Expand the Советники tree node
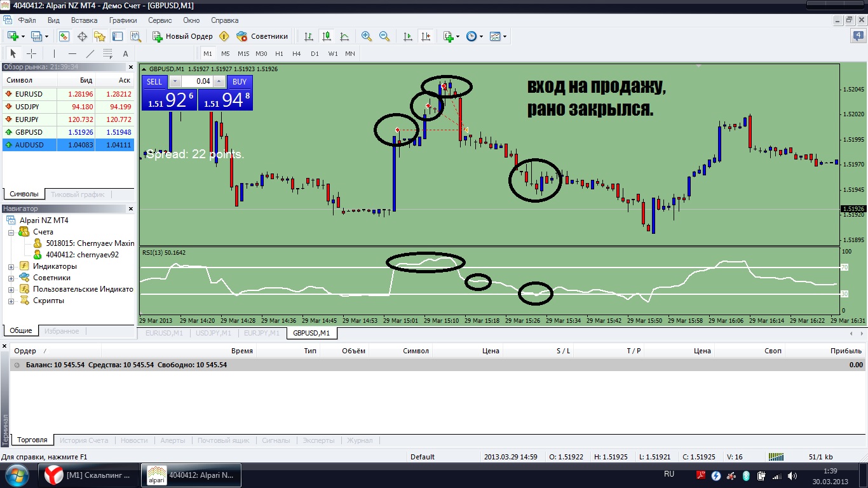The image size is (868, 488). [x=11, y=278]
